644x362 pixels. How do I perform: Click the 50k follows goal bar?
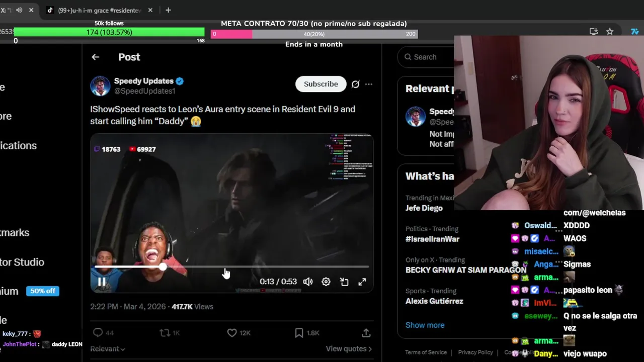[109, 32]
